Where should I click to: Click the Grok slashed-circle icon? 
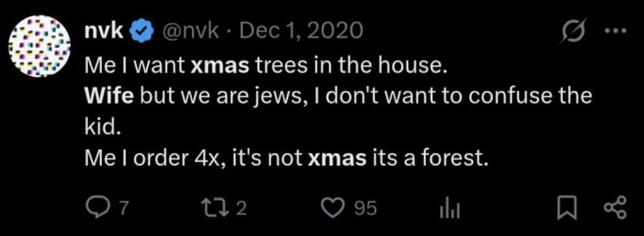coord(574,30)
